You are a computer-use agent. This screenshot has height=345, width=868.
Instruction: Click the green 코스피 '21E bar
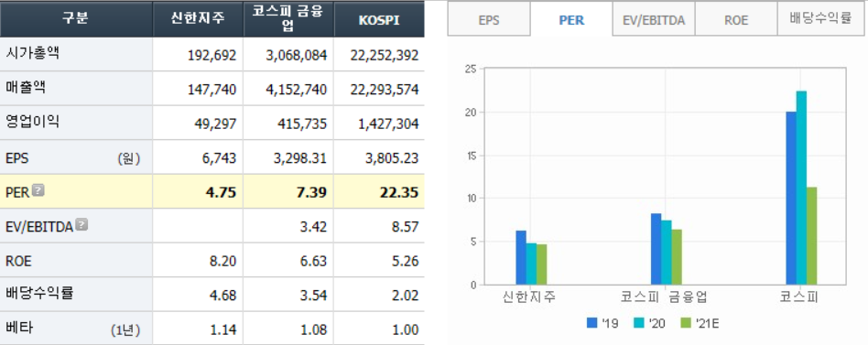point(811,236)
